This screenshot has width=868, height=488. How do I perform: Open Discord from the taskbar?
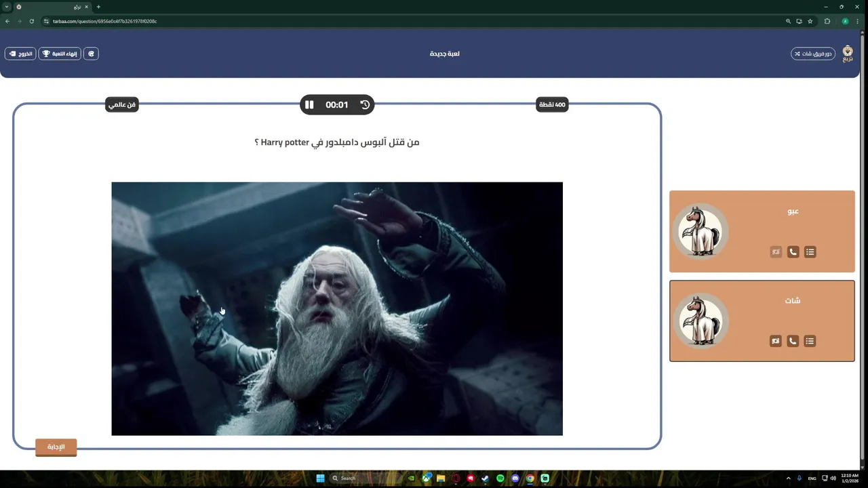coord(515,478)
